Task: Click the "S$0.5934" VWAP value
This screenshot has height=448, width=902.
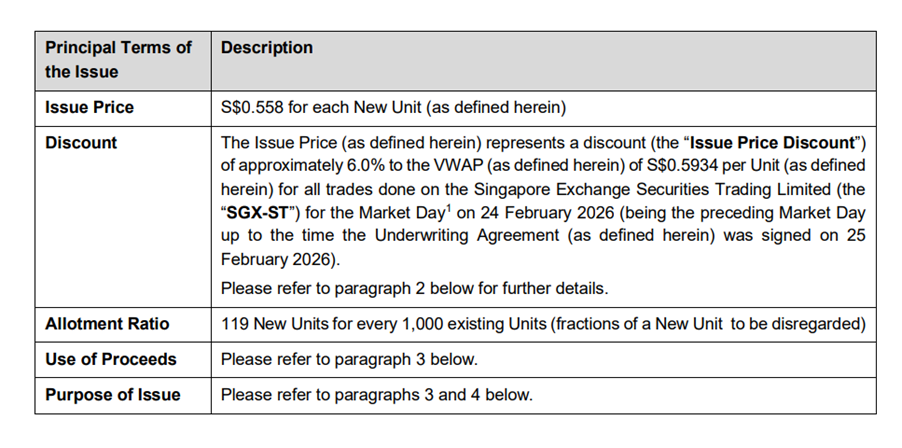Action: [597, 165]
